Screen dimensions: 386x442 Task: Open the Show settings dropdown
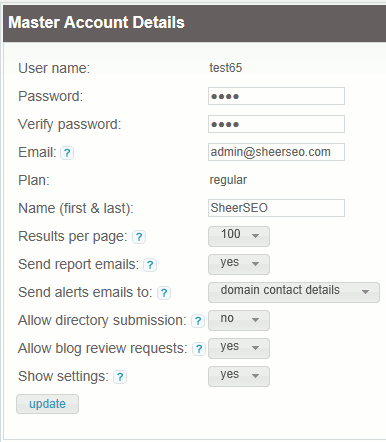(x=239, y=376)
